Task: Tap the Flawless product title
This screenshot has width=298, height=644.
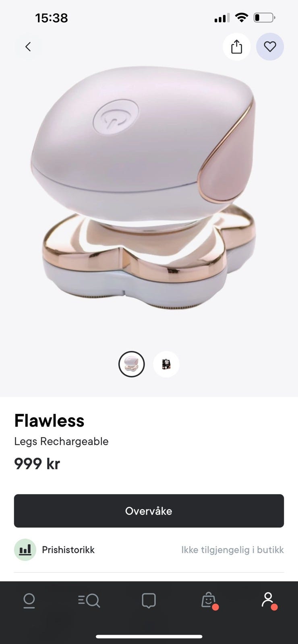Action: [49, 421]
